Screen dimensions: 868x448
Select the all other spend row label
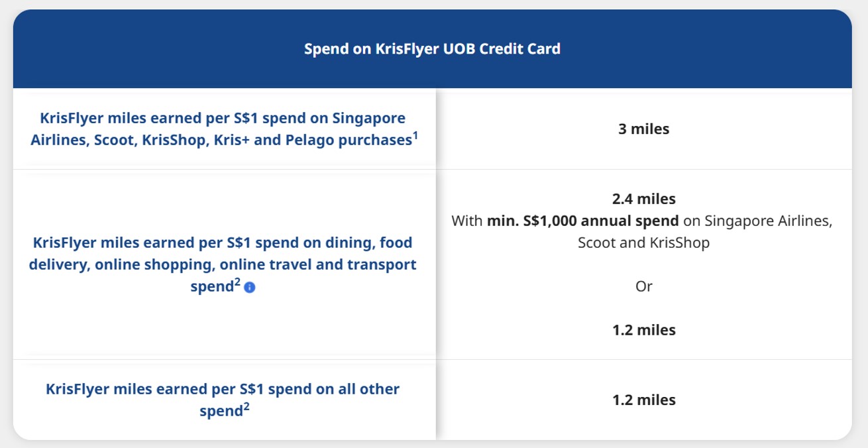[223, 400]
